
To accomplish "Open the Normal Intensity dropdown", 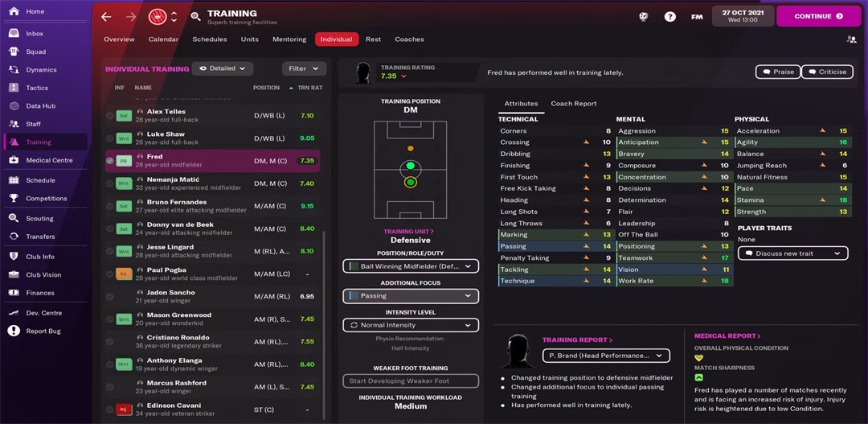I will (x=410, y=325).
